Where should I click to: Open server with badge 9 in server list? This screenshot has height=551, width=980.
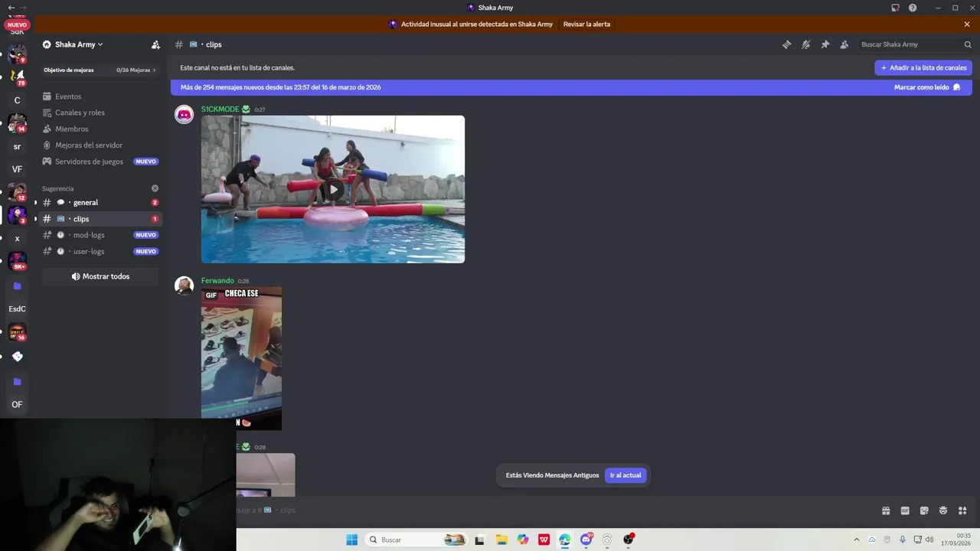point(17,54)
